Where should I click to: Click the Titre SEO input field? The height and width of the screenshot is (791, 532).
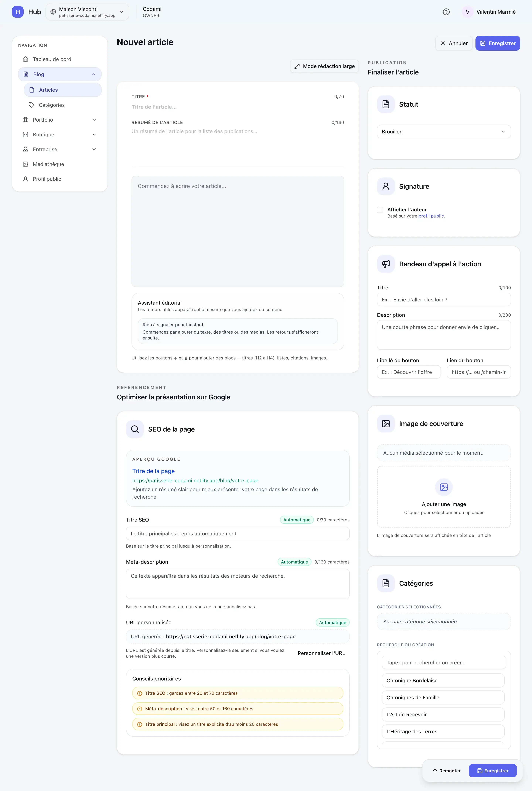pyautogui.click(x=238, y=534)
